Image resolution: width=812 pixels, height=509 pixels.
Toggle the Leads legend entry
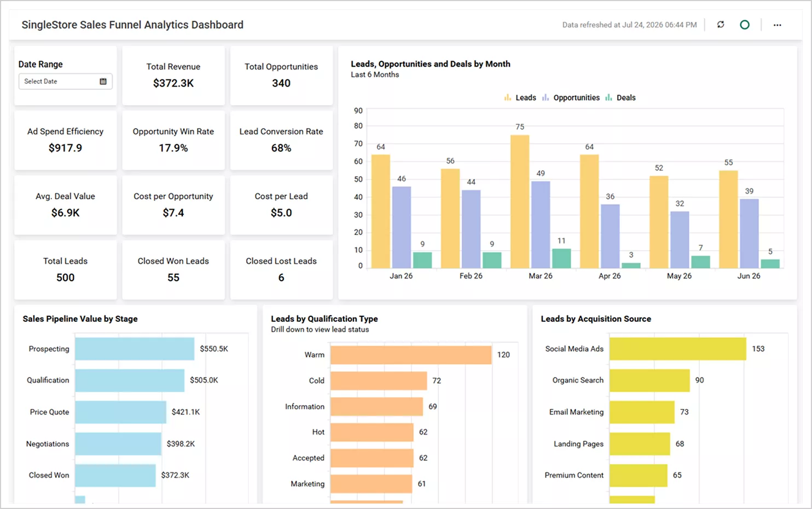coord(520,98)
